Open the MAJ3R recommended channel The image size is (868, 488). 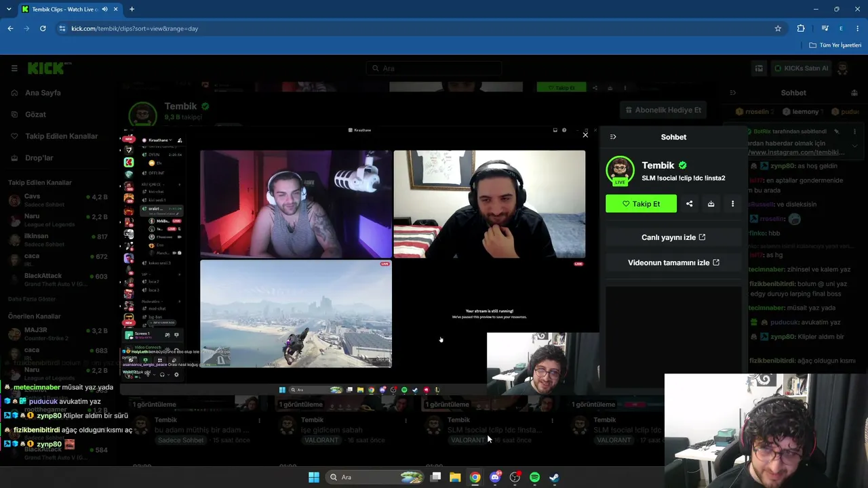tap(58, 333)
